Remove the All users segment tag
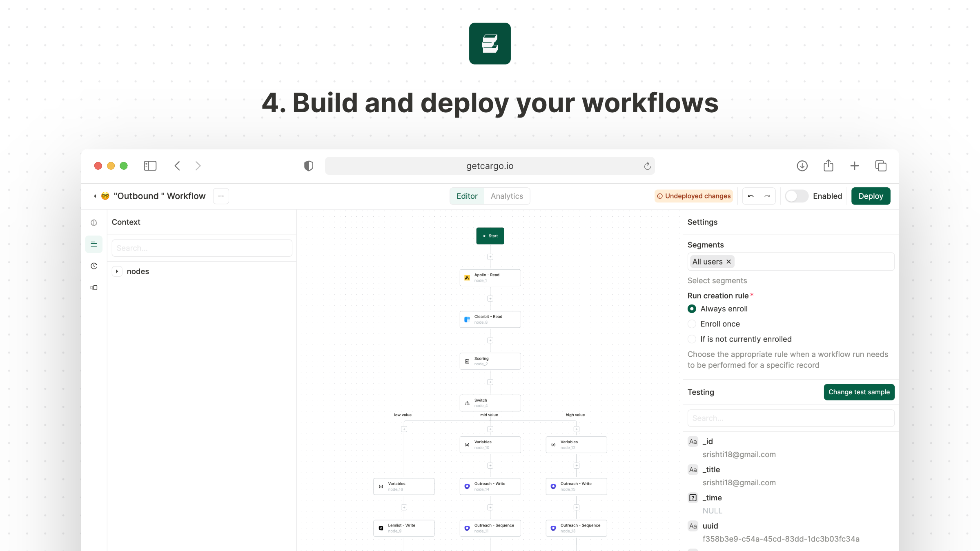The width and height of the screenshot is (980, 551). coord(728,262)
